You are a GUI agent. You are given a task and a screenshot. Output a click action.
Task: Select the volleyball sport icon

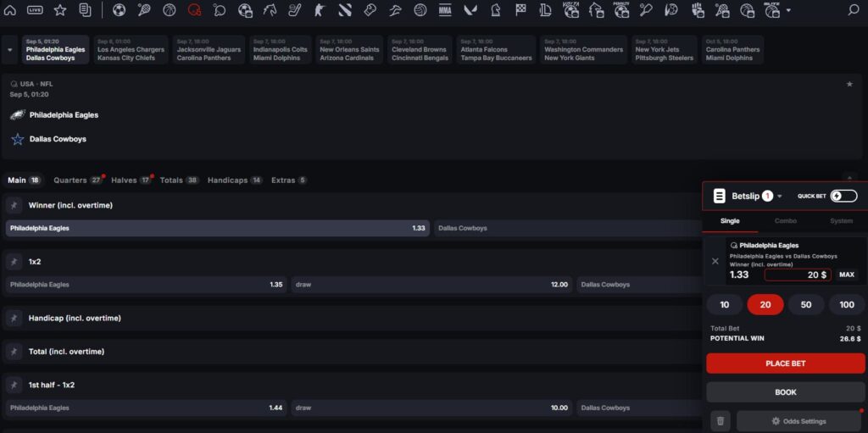(420, 10)
